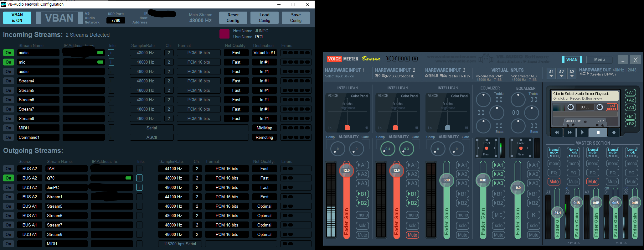The width and height of the screenshot is (644, 250).
Task: Click the UDP Port 7780 field
Action: (x=116, y=20)
